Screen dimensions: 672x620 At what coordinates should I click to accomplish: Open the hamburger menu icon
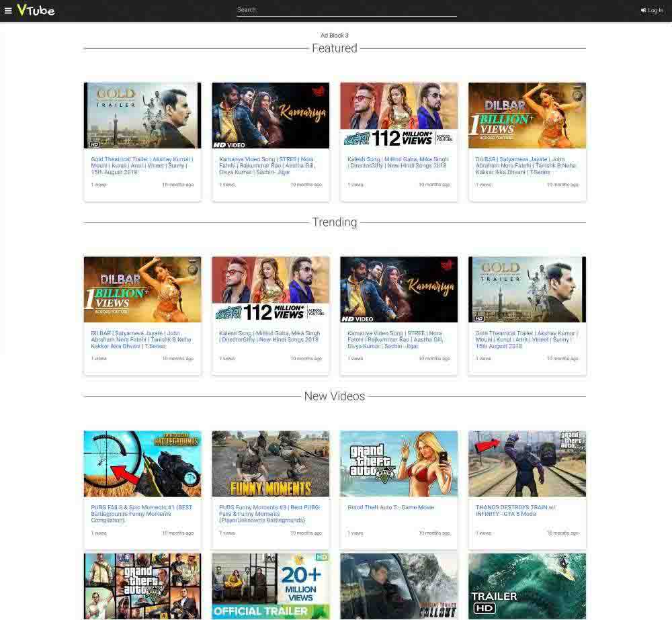coord(7,10)
